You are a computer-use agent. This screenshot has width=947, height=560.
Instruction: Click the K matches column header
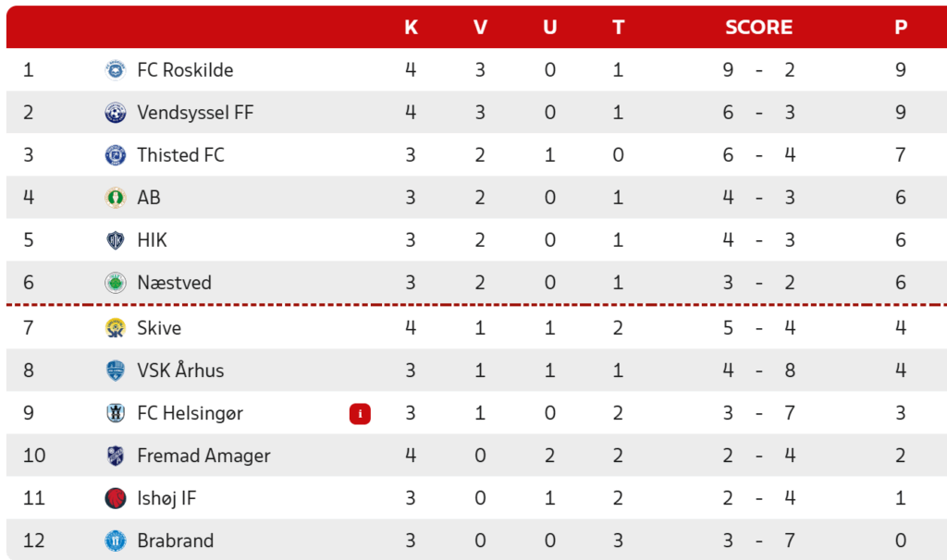coord(411,27)
